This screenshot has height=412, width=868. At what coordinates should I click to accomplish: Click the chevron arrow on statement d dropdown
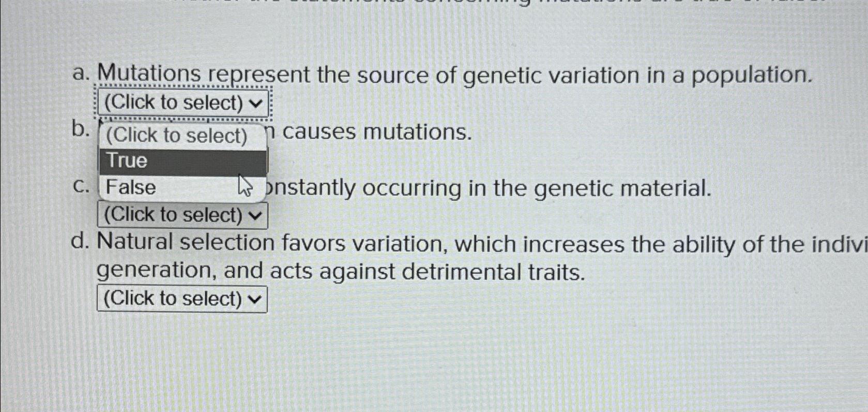tap(254, 298)
